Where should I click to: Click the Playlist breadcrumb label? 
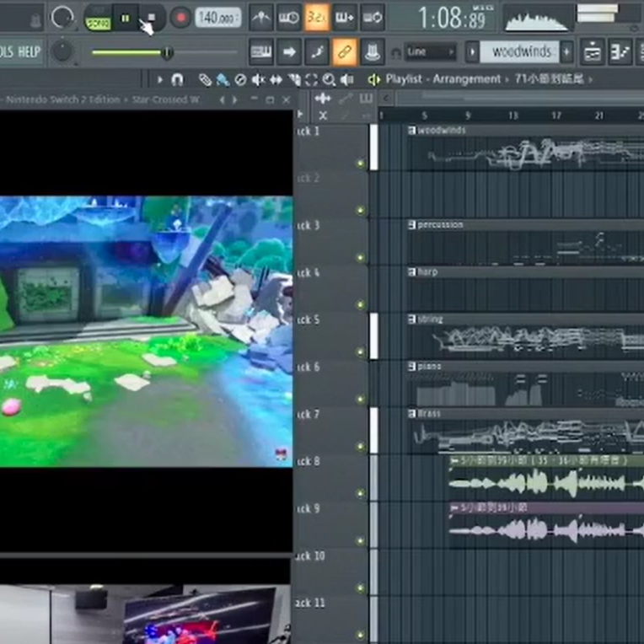(403, 79)
